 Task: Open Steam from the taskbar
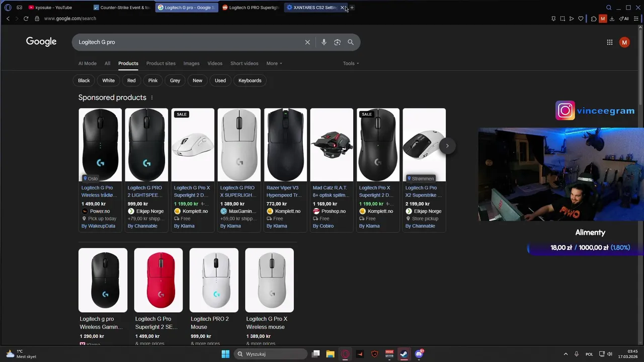[404, 354]
